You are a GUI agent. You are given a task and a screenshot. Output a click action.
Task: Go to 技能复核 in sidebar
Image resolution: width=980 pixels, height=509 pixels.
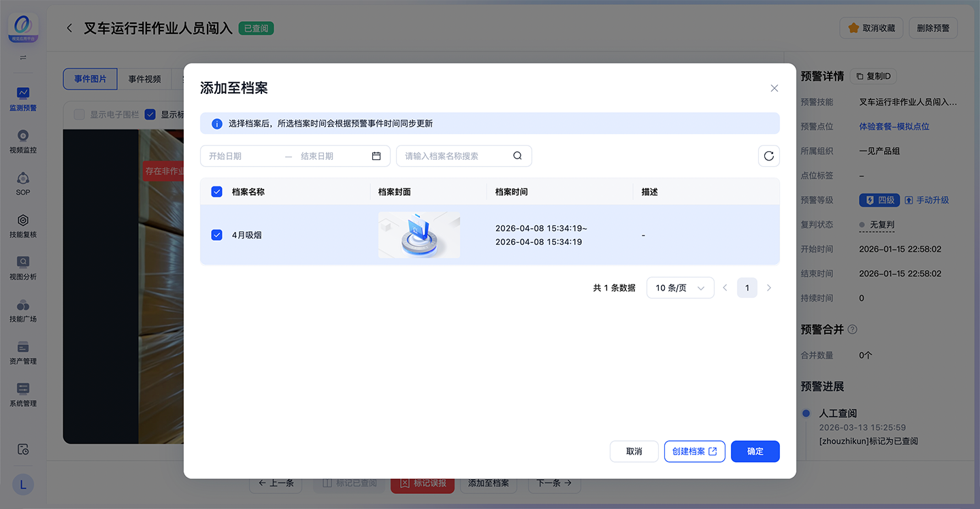point(23,226)
